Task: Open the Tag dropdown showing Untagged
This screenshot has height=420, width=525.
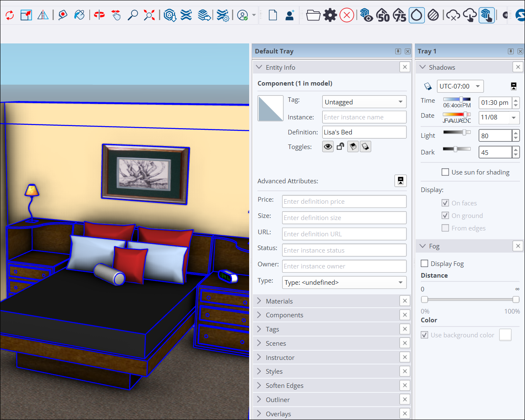Action: pyautogui.click(x=364, y=102)
